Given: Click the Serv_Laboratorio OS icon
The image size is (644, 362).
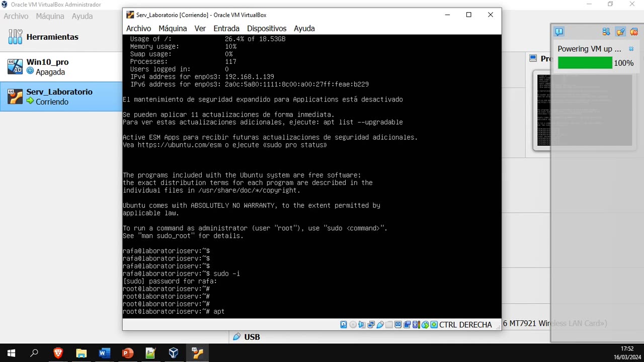Looking at the screenshot, I should 15,97.
